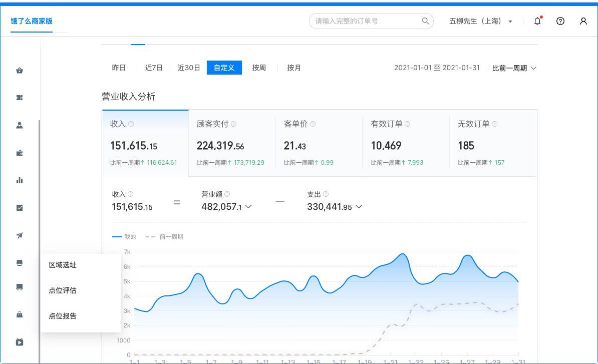Open the video TV icon in sidebar

(20, 342)
